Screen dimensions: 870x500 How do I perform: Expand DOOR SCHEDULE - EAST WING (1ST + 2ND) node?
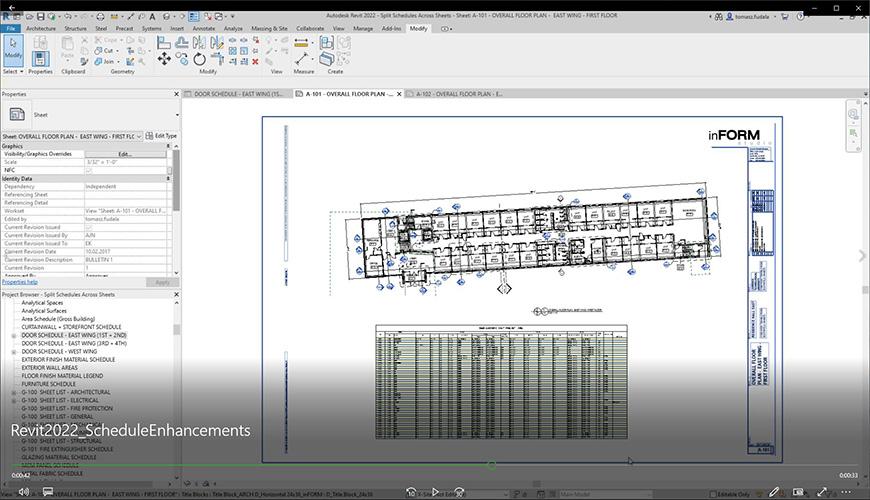[x=14, y=336]
